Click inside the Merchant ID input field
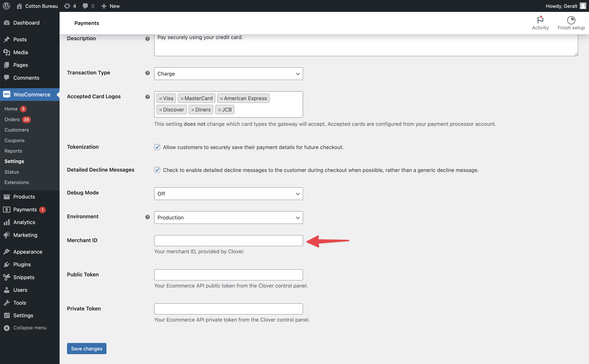 click(x=228, y=240)
